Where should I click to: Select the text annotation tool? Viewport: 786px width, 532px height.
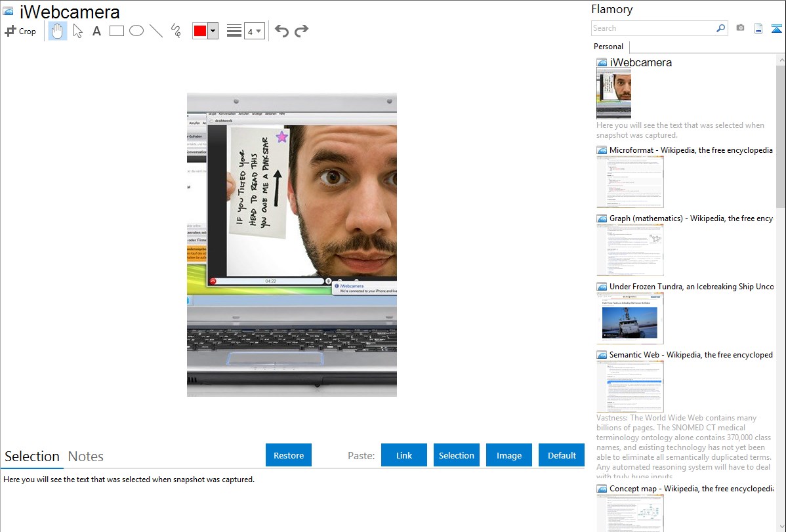pos(96,31)
